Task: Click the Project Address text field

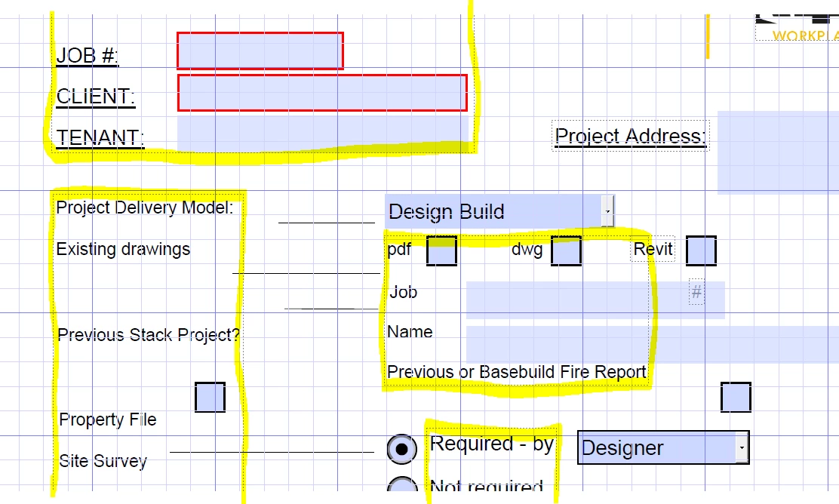Action: [778, 152]
